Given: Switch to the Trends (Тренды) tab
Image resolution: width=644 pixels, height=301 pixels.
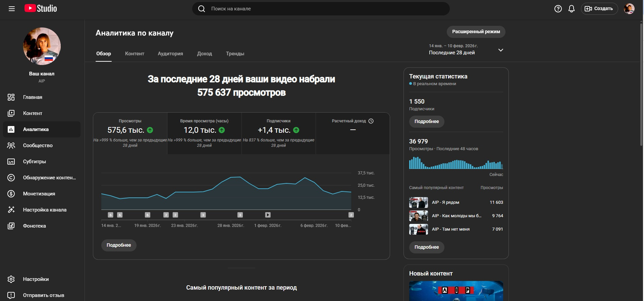Looking at the screenshot, I should pos(235,54).
